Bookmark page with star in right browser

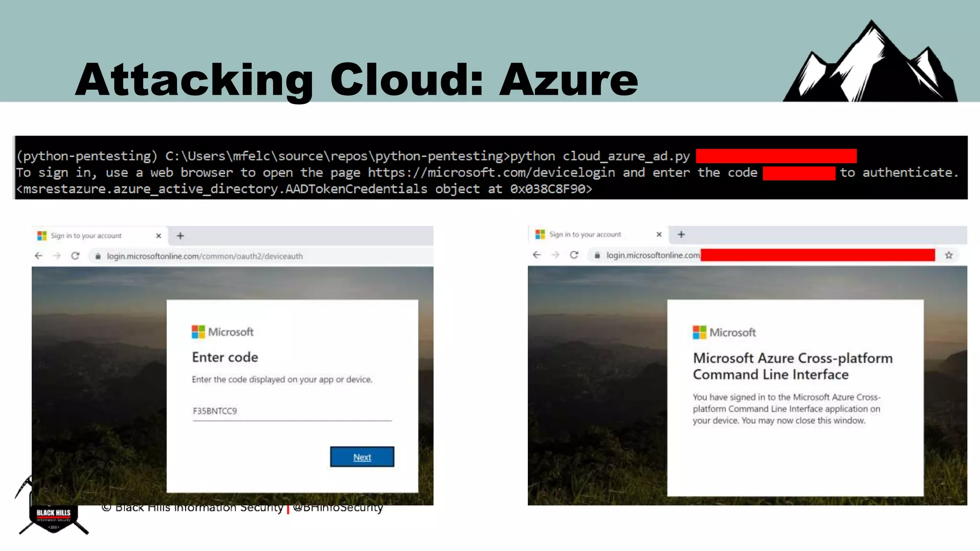(x=949, y=255)
